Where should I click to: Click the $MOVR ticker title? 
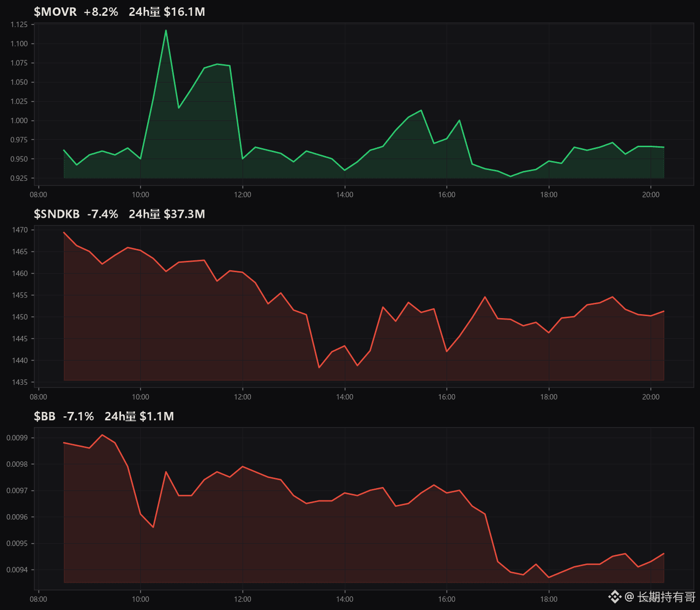click(55, 12)
